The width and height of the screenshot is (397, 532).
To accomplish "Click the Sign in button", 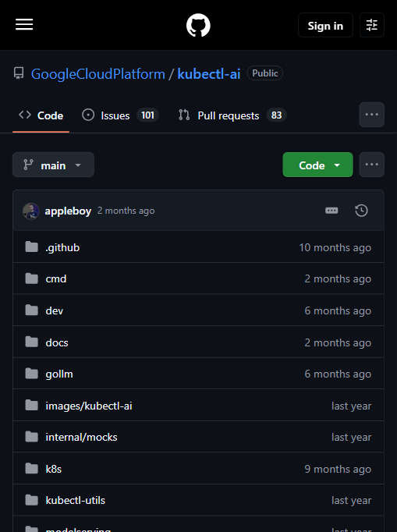I will [x=325, y=25].
